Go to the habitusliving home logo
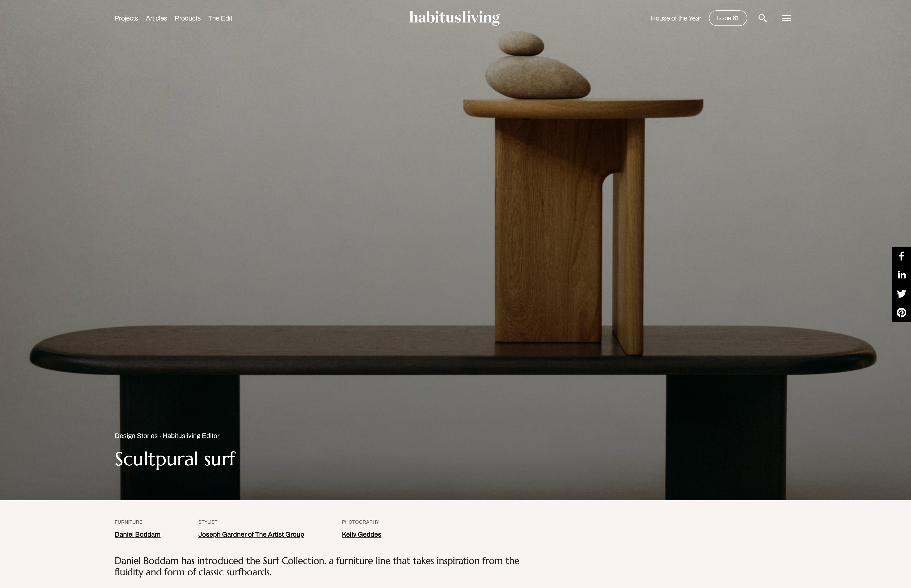911x588 pixels. click(454, 17)
